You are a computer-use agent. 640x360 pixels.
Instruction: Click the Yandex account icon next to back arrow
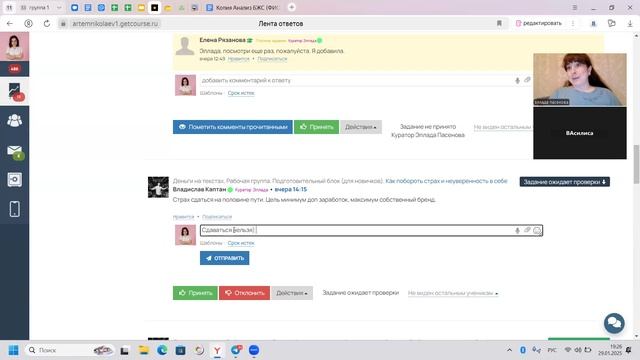pyautogui.click(x=28, y=24)
